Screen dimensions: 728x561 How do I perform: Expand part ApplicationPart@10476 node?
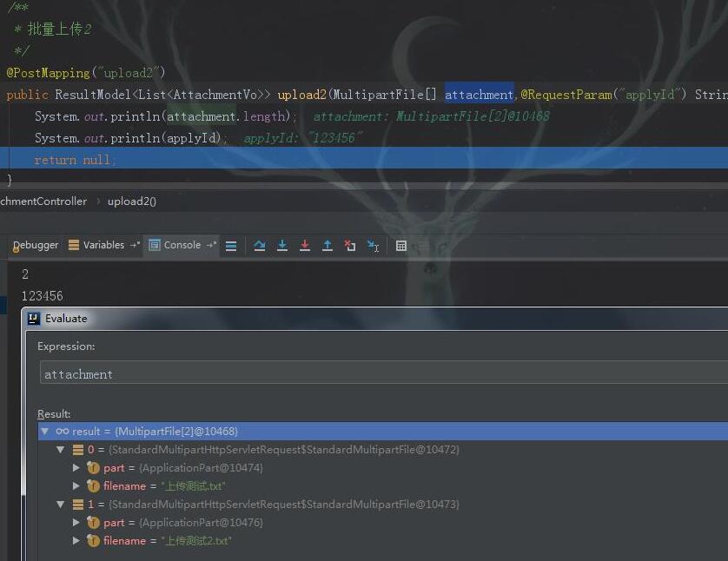(x=76, y=523)
